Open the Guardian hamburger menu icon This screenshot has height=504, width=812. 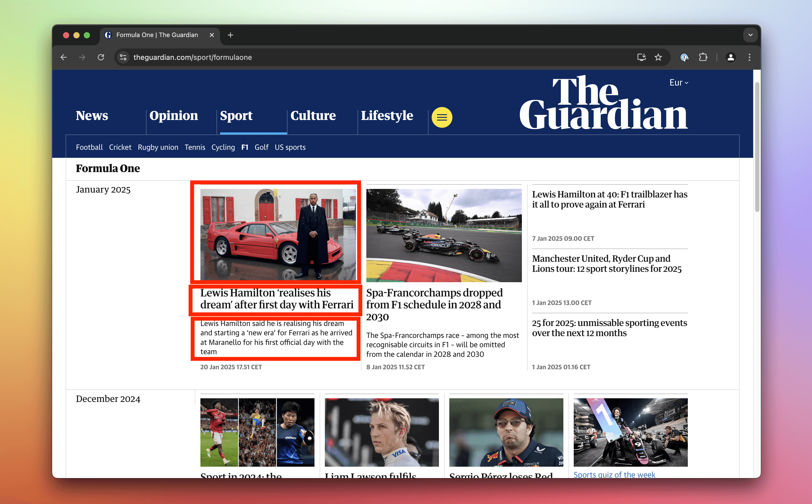coord(442,117)
